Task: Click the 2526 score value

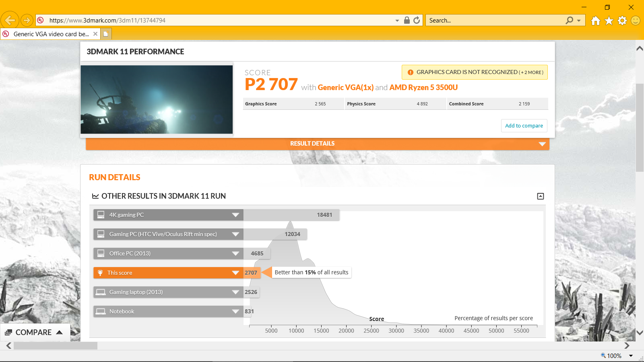Action: (251, 292)
